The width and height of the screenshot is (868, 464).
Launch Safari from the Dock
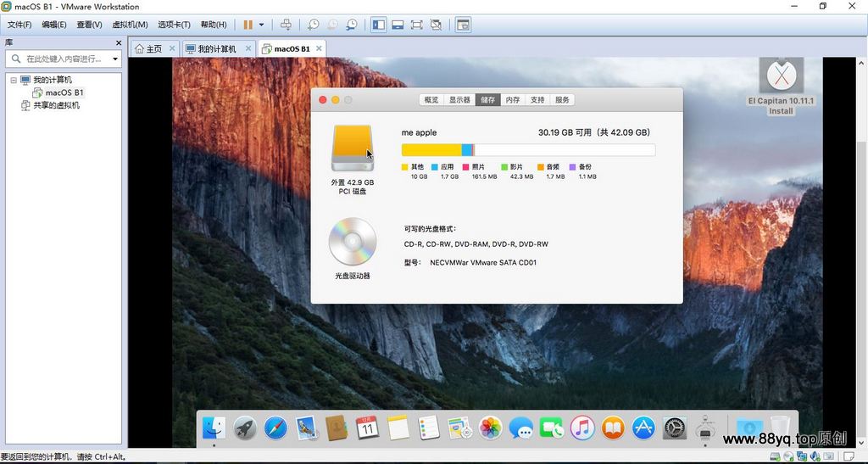pyautogui.click(x=275, y=428)
